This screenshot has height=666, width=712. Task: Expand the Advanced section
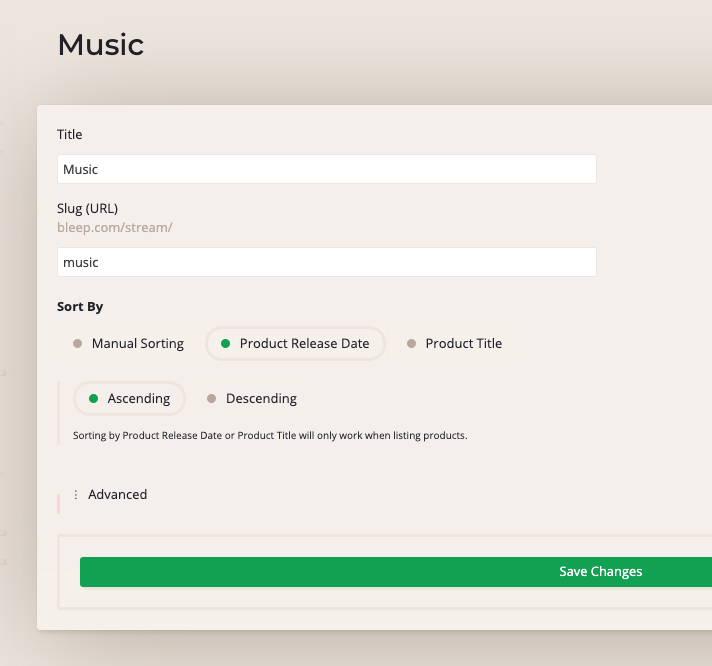117,495
